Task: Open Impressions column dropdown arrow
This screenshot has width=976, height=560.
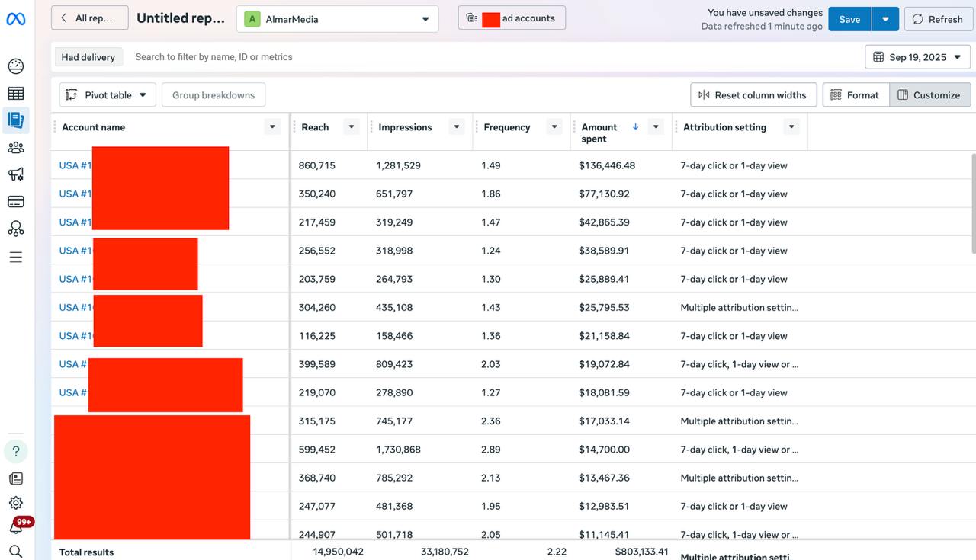Action: [x=456, y=127]
